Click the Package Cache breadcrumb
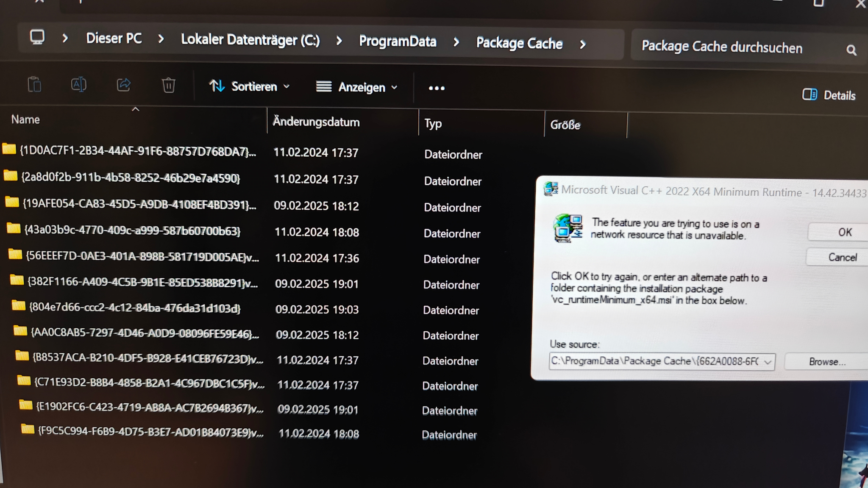The image size is (868, 488). pos(519,43)
